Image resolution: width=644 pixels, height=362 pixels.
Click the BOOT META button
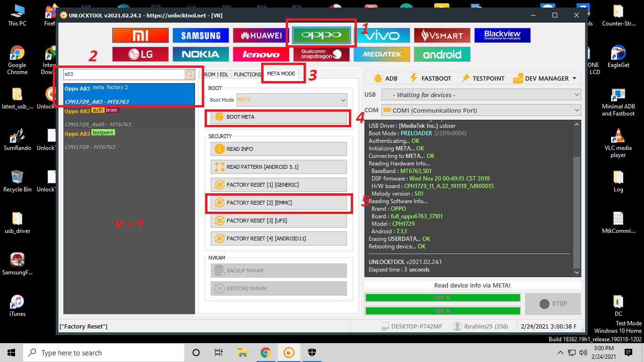[x=279, y=117]
